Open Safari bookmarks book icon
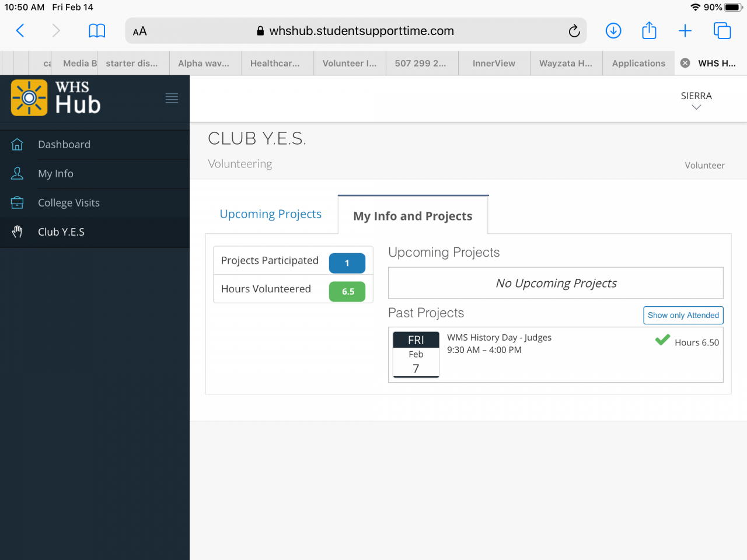Image resolution: width=747 pixels, height=560 pixels. [97, 31]
